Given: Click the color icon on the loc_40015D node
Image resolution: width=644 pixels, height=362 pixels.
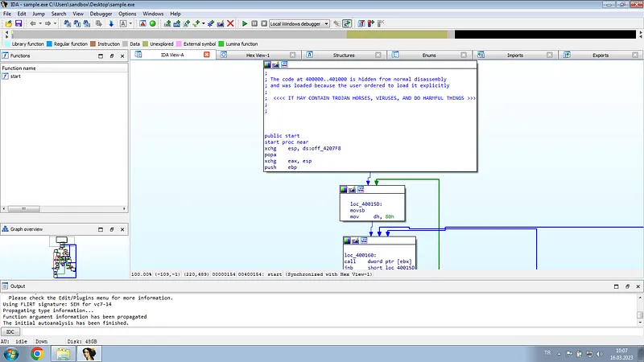Looking at the screenshot, I should [344, 190].
